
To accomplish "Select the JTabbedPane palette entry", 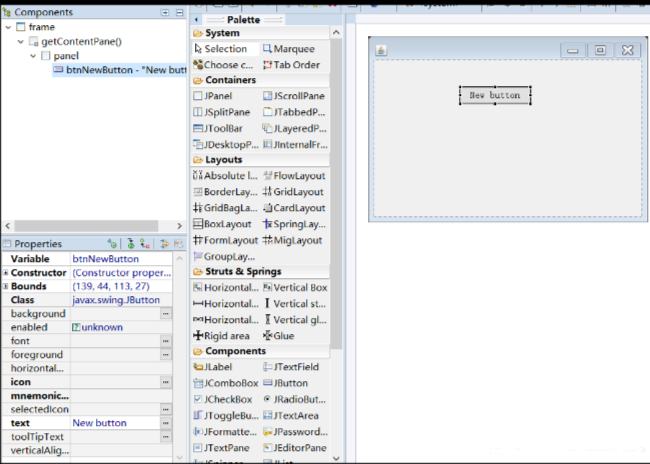I will click(294, 112).
